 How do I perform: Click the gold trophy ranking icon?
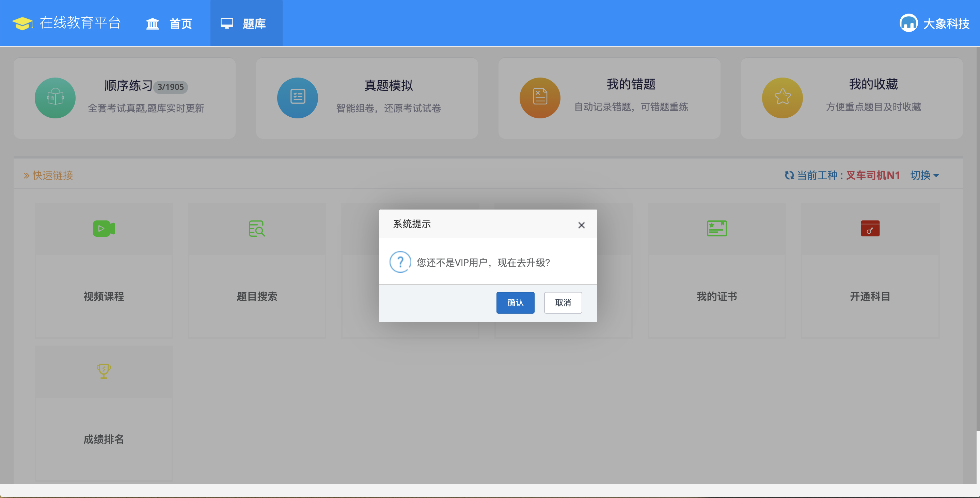point(104,371)
